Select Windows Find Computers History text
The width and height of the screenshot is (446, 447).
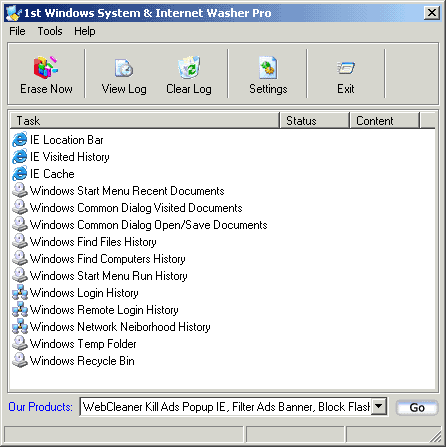(x=108, y=259)
